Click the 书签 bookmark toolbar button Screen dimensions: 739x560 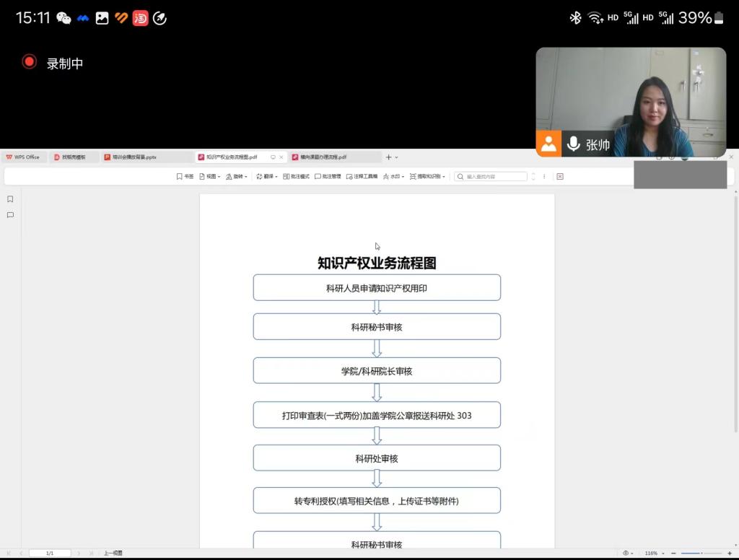tap(185, 177)
